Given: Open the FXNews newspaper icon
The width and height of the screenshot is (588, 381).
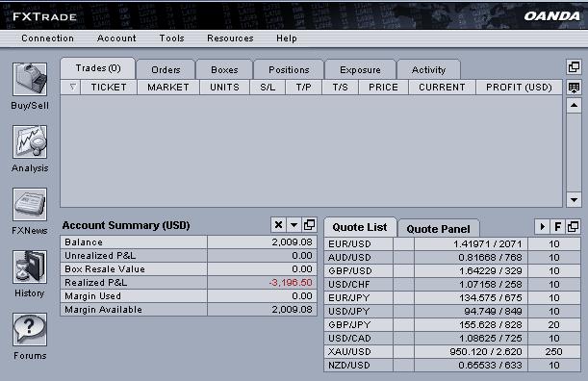Looking at the screenshot, I should click(30, 204).
